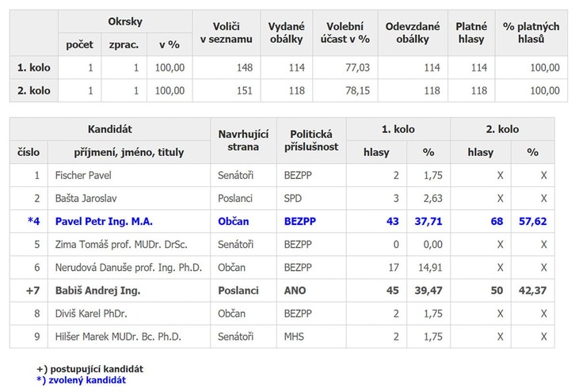Click the Diviš Karel PhDr. name cell
579x392 pixels.
coord(129,314)
